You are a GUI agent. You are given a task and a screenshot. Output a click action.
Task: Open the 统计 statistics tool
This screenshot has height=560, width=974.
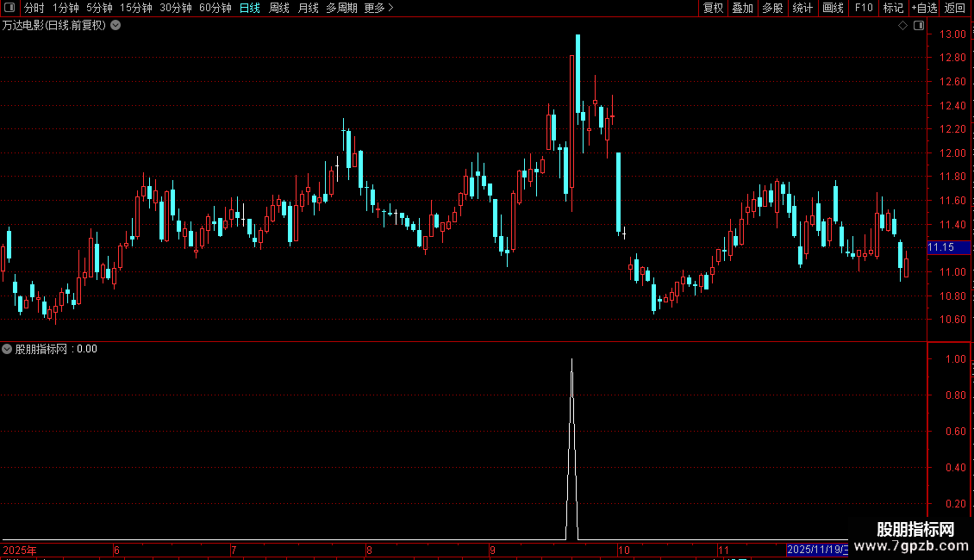[802, 8]
